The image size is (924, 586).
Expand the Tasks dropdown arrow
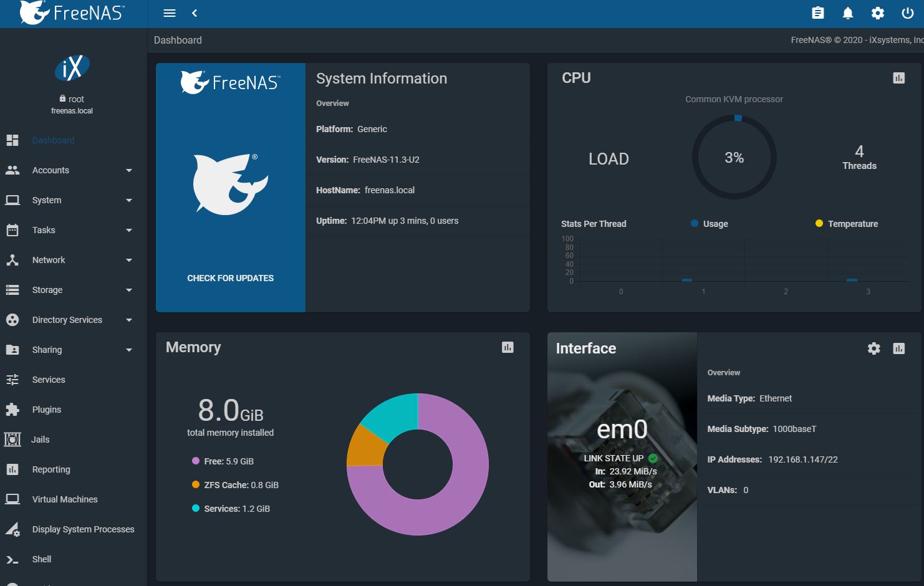[129, 230]
